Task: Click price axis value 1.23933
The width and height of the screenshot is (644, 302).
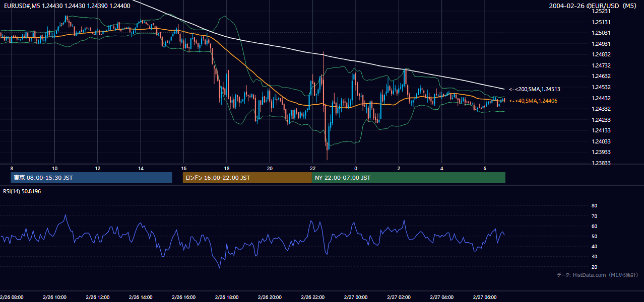Action: point(601,152)
